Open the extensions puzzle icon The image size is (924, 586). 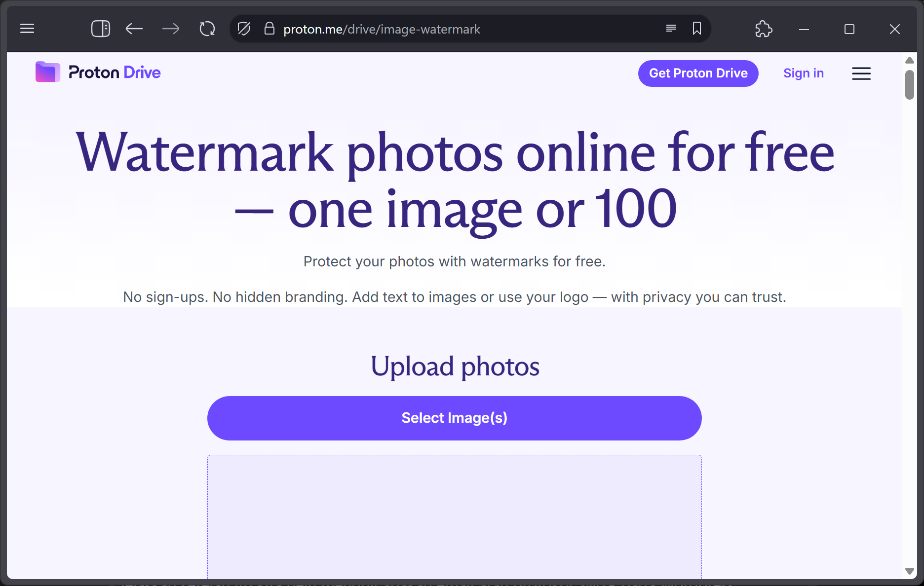pos(764,29)
